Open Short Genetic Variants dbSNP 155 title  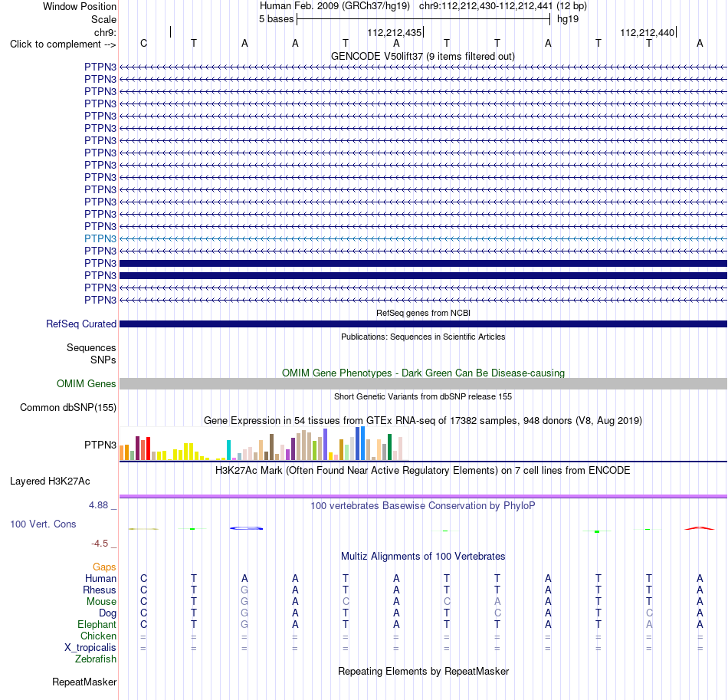pos(423,396)
